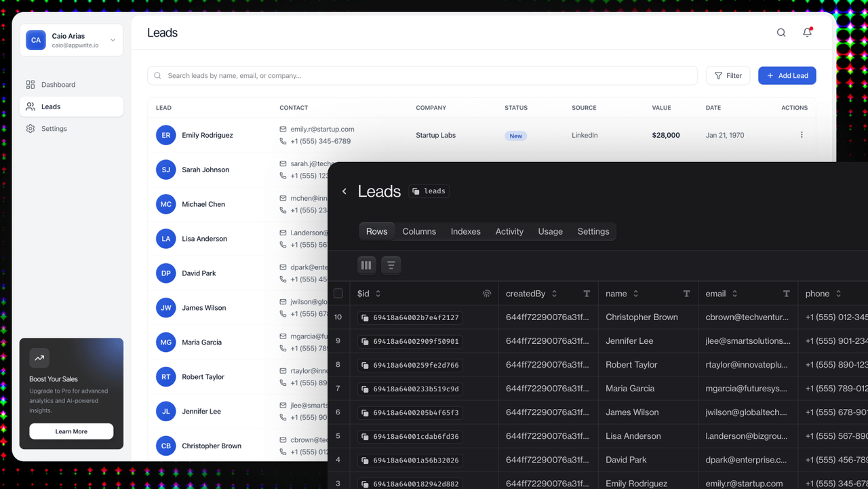Switch to the Columns tab
The width and height of the screenshot is (868, 489).
click(x=419, y=231)
